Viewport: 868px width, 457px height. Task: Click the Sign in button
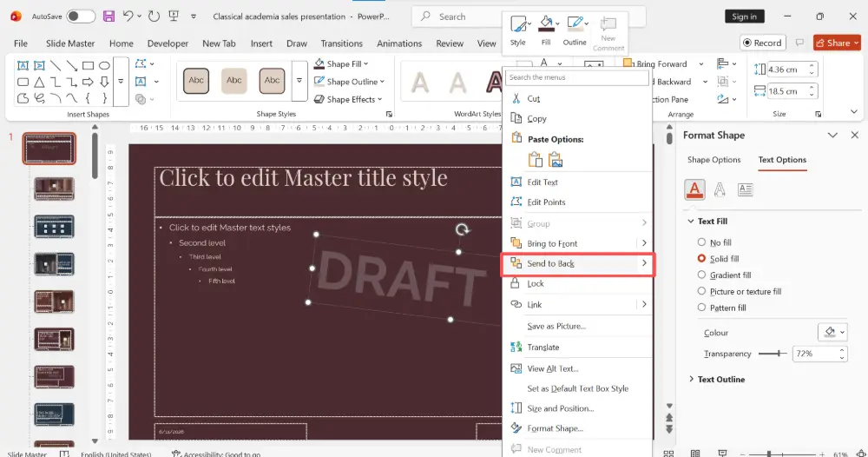click(744, 17)
